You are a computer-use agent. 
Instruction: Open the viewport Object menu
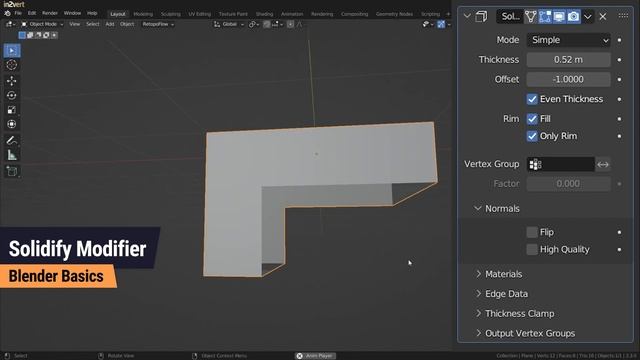coord(127,24)
